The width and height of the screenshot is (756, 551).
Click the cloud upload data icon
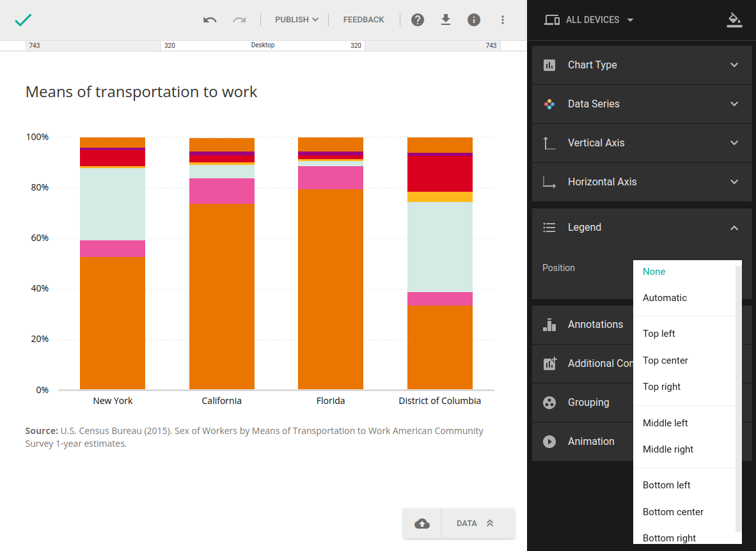422,524
